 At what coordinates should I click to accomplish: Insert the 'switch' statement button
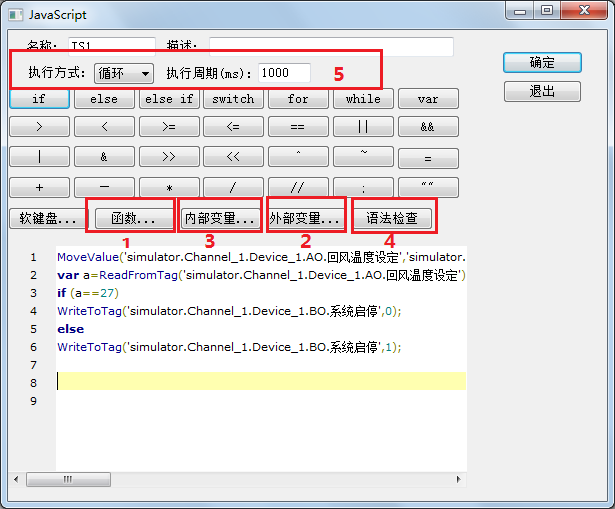[x=233, y=99]
